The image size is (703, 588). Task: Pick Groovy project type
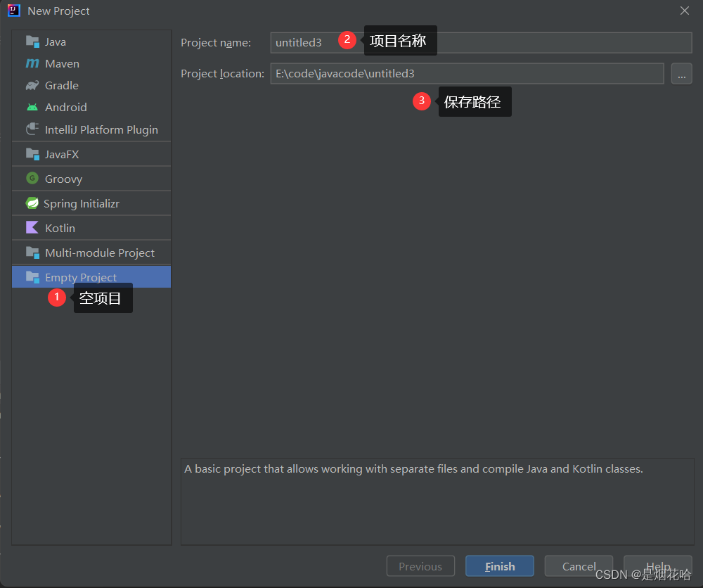coord(91,179)
